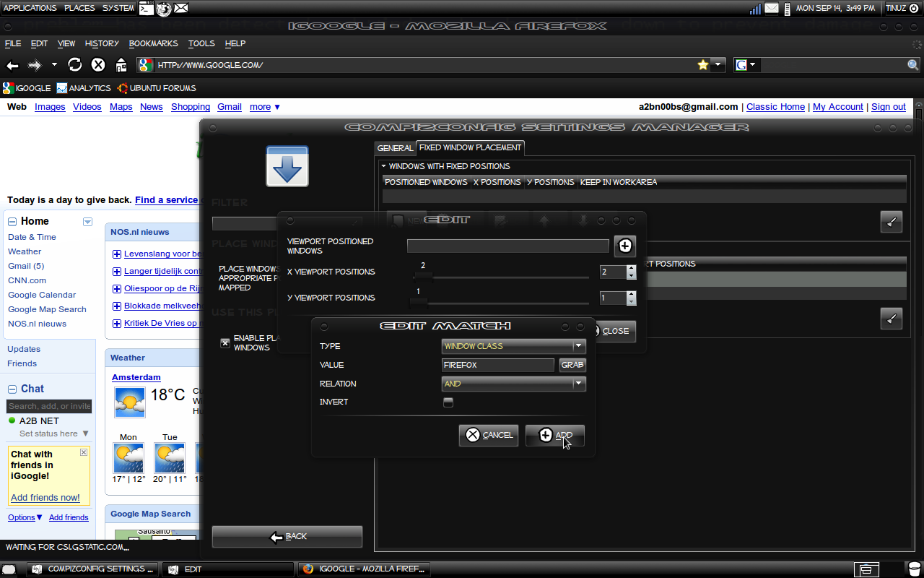The width and height of the screenshot is (924, 578).
Task: Open the URL bar history dropdown arrow
Action: tap(718, 65)
